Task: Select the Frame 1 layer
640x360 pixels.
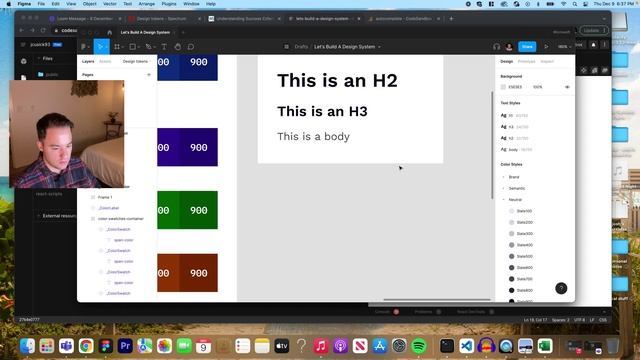Action: coord(105,197)
